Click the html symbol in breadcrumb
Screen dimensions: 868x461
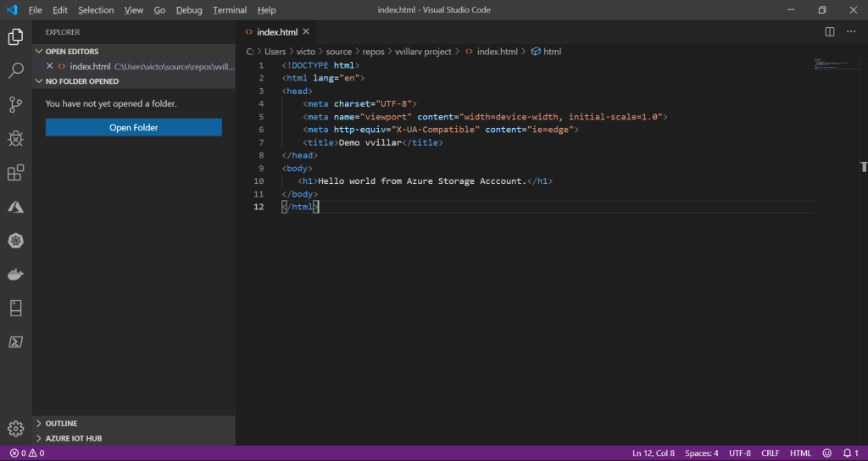(x=546, y=52)
